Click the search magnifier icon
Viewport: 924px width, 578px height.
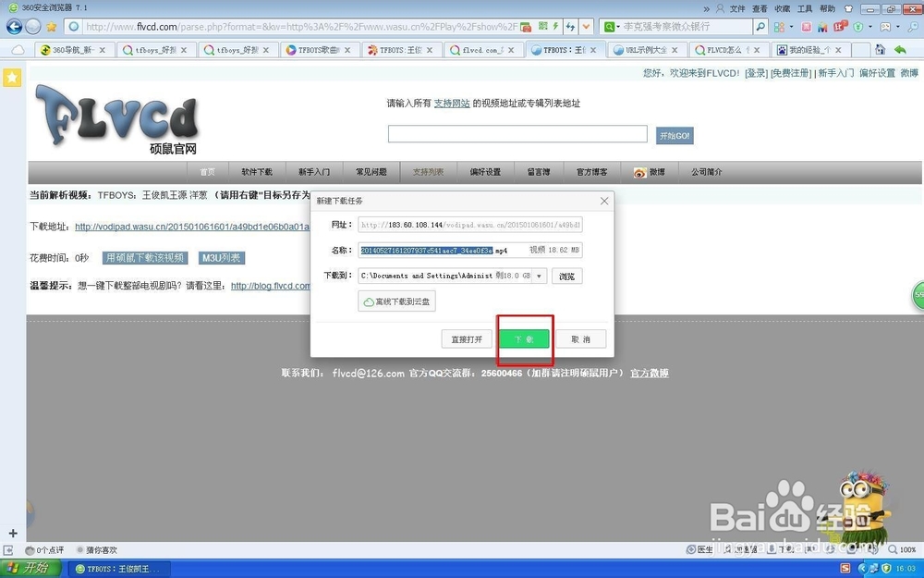[x=760, y=27]
